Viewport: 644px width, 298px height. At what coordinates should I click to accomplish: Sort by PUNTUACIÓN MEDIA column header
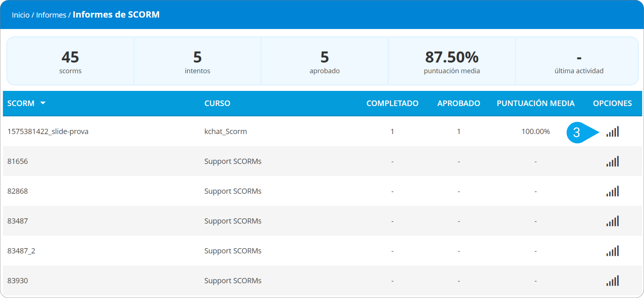click(535, 103)
